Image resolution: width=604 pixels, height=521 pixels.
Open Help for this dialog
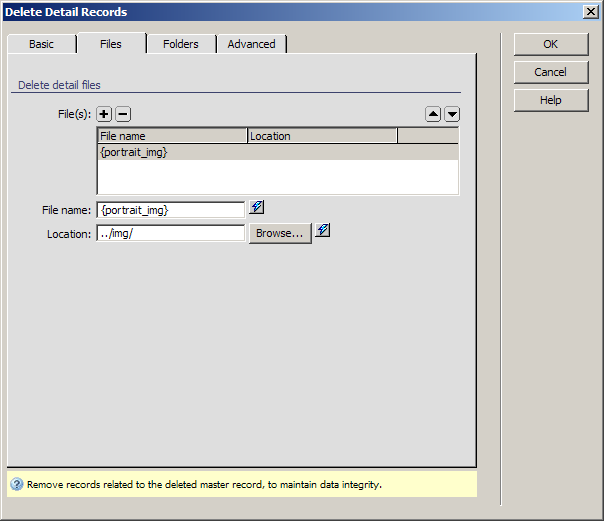click(550, 100)
